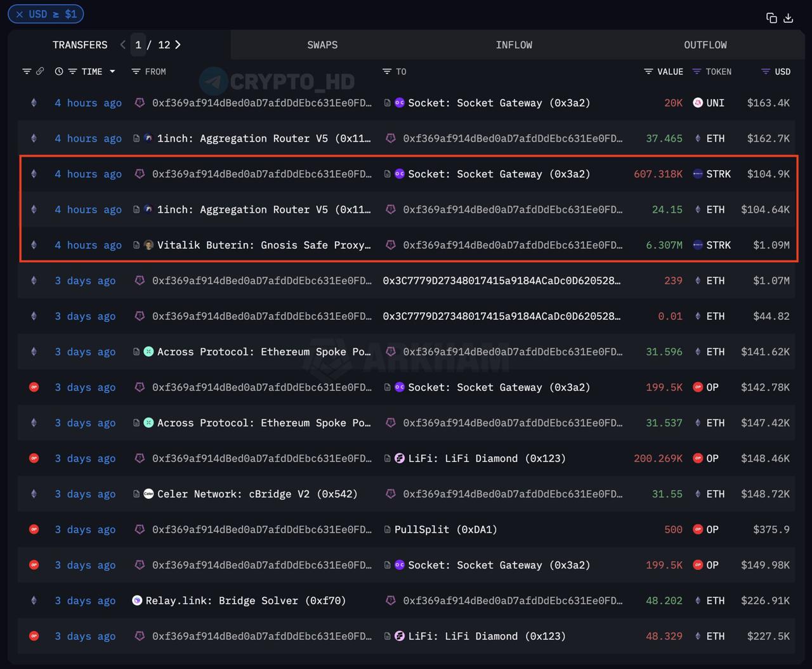This screenshot has height=669, width=812.
Task: Open the TOKEN column filter
Action: click(x=697, y=72)
